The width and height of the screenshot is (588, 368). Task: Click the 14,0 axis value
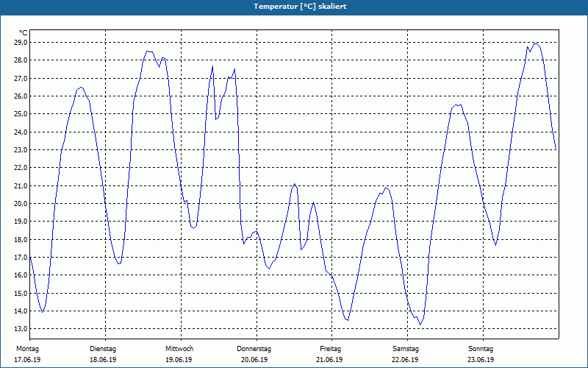[x=21, y=311]
